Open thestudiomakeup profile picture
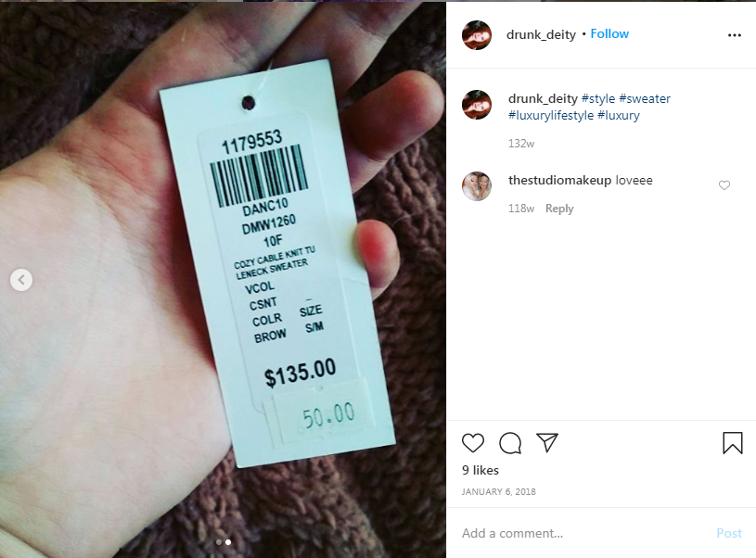Image resolution: width=756 pixels, height=558 pixels. click(x=477, y=186)
